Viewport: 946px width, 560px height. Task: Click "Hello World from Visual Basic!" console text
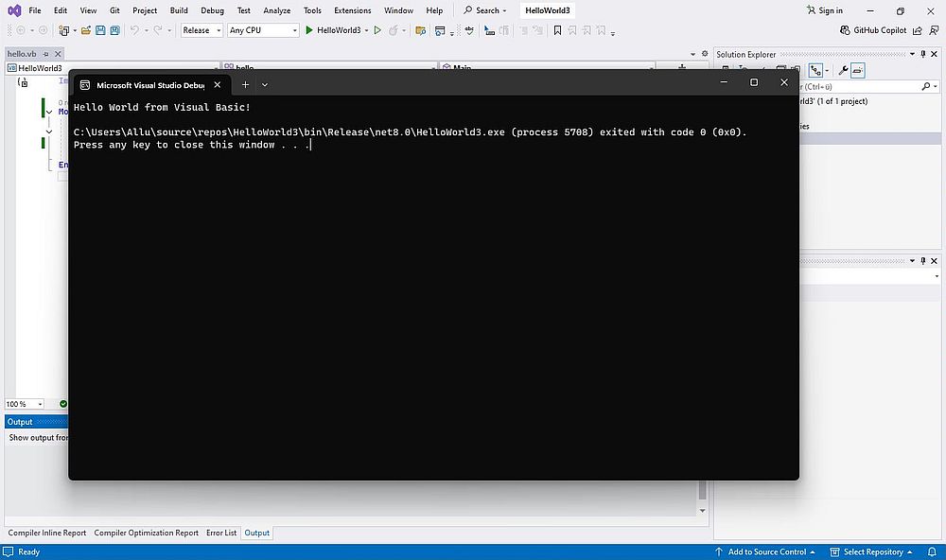click(162, 108)
